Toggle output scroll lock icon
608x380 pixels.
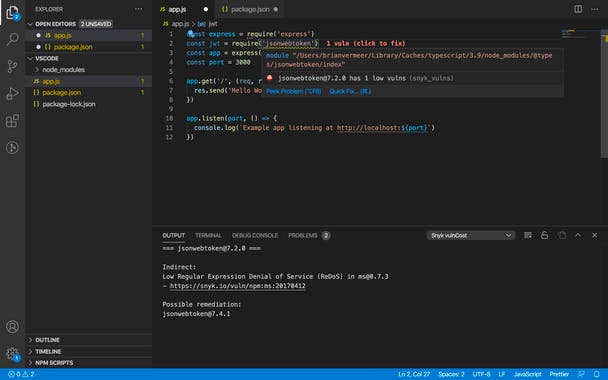tap(544, 235)
